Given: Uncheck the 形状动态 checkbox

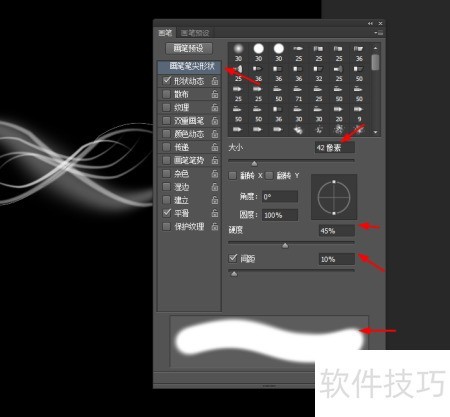Looking at the screenshot, I should click(167, 81).
